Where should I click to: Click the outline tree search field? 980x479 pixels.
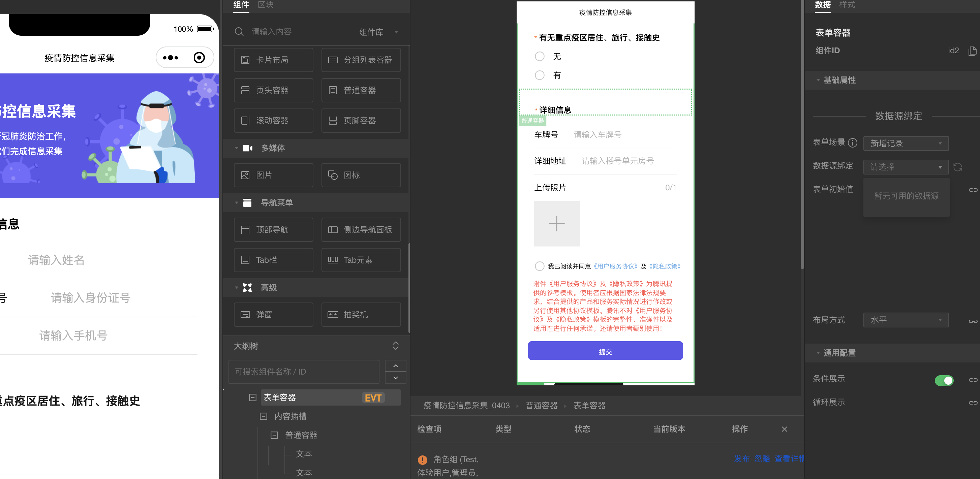click(304, 372)
